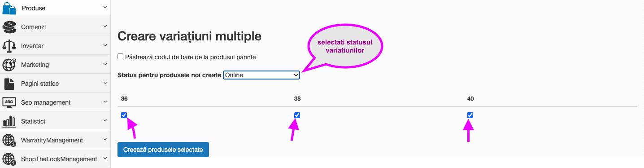Click the Statistici bar chart icon

pos(9,121)
